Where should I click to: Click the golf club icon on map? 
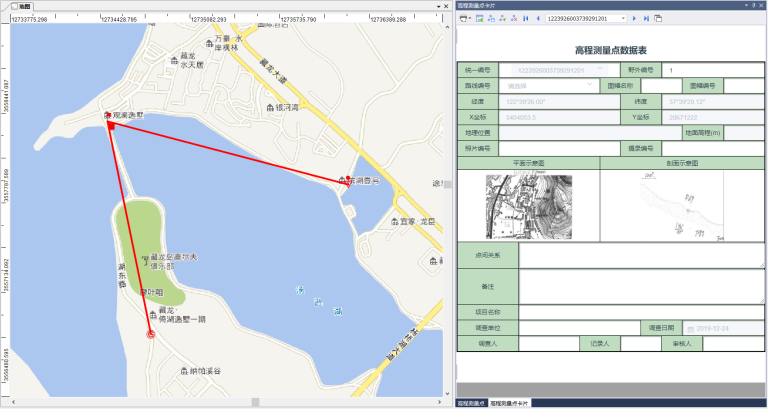point(145,260)
